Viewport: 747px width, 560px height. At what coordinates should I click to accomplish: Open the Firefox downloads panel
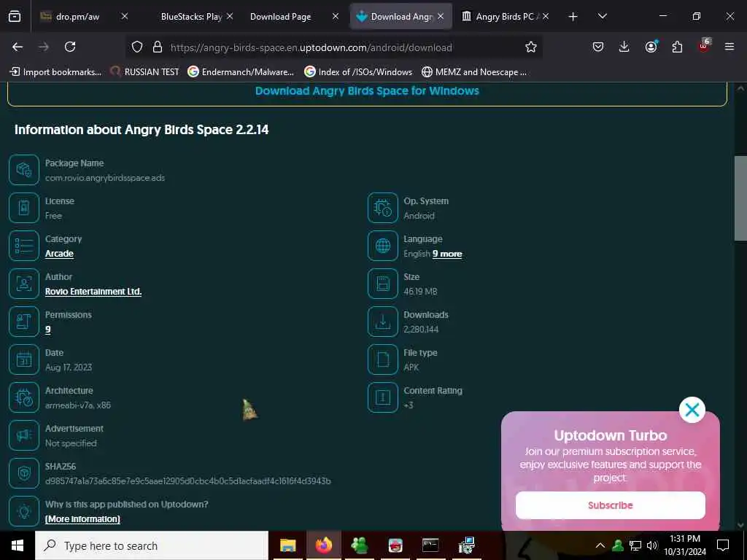tap(624, 47)
